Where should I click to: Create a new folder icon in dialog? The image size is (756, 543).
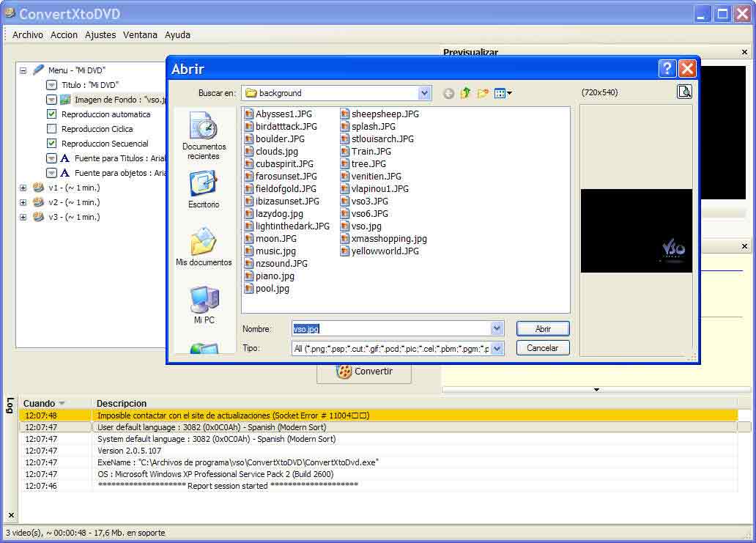click(x=483, y=93)
